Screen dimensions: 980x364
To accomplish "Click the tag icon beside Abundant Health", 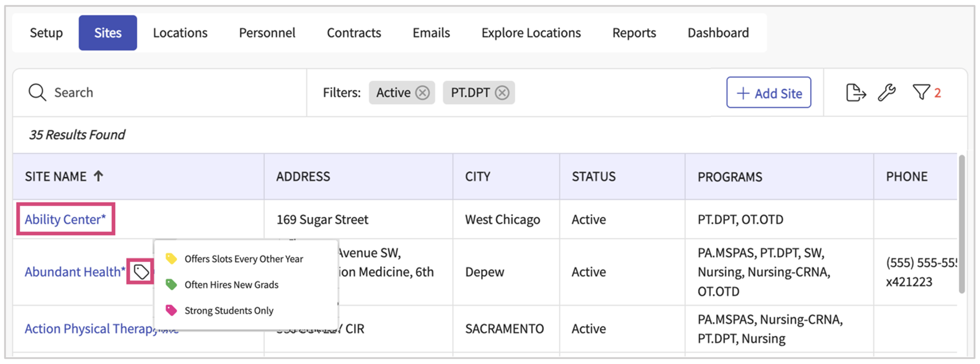I will 141,272.
